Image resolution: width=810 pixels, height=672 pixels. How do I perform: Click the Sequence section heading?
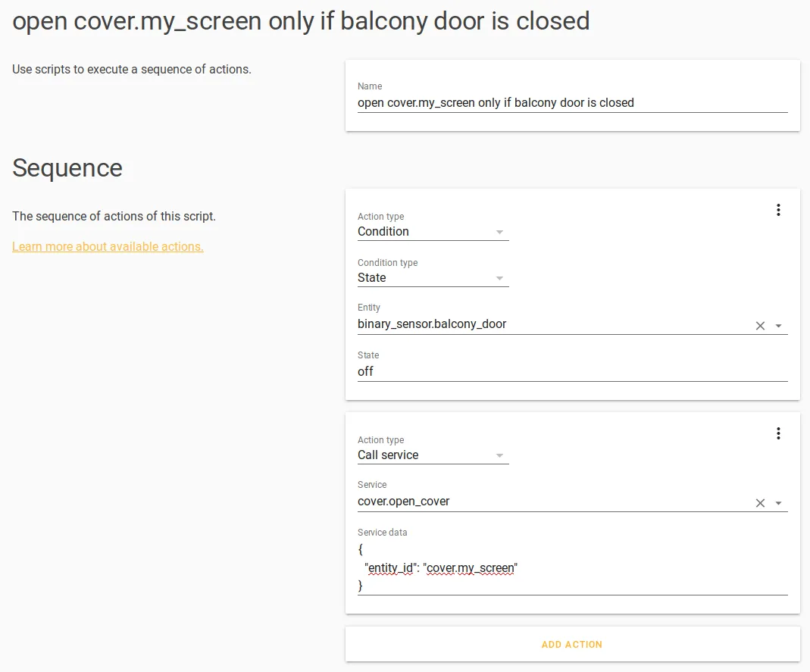pos(67,167)
